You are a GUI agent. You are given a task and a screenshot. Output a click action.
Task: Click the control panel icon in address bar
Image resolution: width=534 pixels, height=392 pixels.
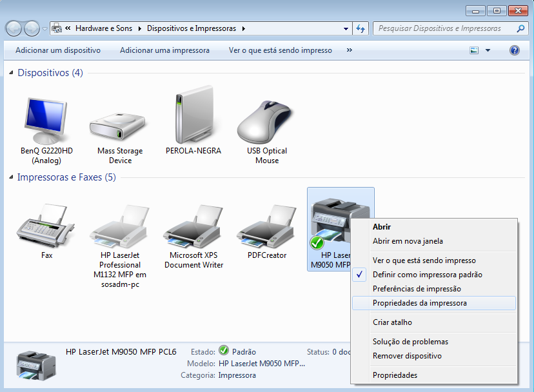[57, 28]
